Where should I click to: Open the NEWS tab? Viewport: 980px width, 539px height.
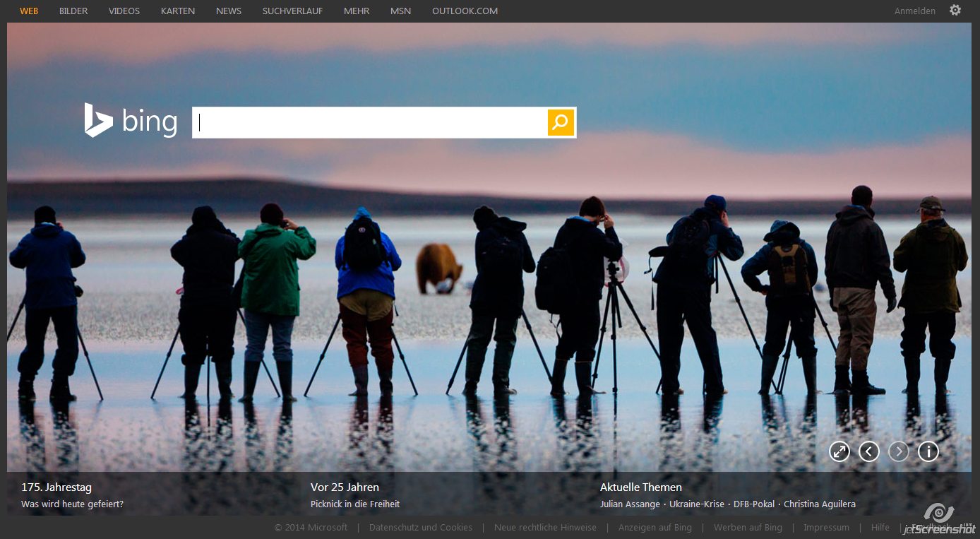click(229, 11)
